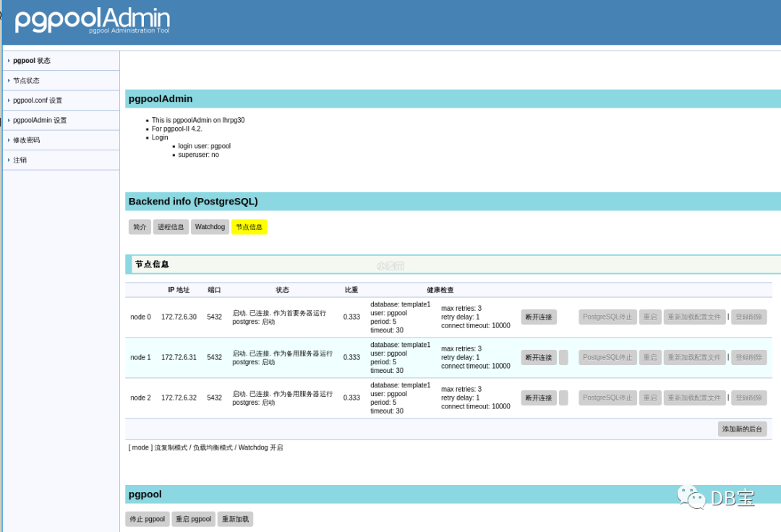Click the node 2 row label
The width and height of the screenshot is (781, 532).
pos(140,398)
